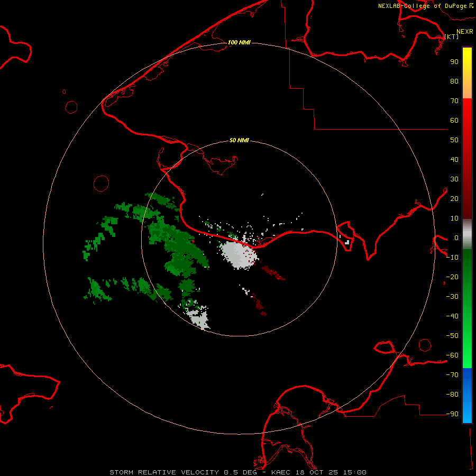Select the "-50" value on the velocity scale
476x476 pixels.
point(452,336)
